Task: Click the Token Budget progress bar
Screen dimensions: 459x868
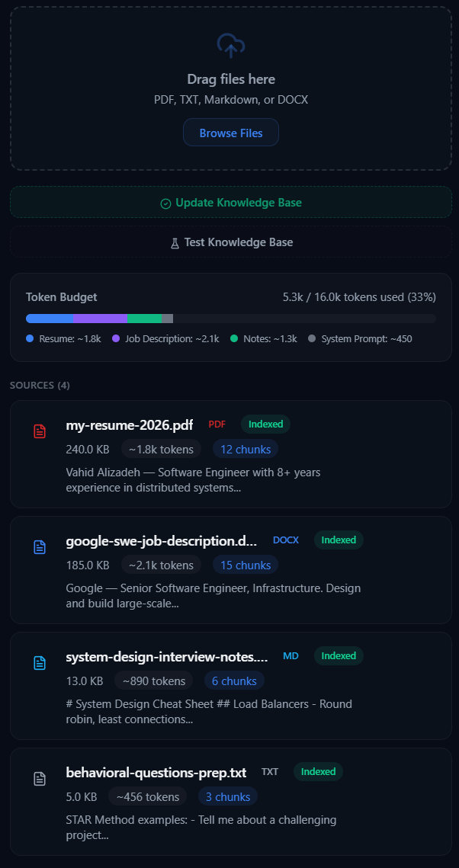Action: click(x=230, y=318)
